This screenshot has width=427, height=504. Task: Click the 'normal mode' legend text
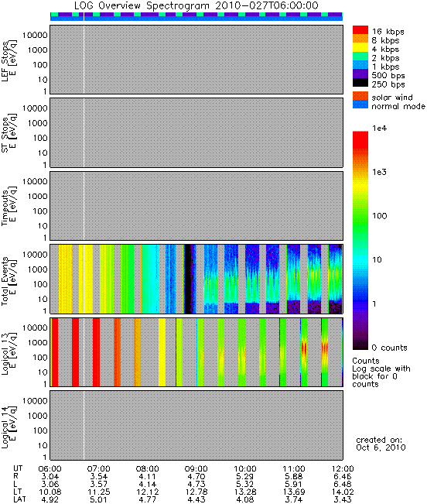[398, 106]
